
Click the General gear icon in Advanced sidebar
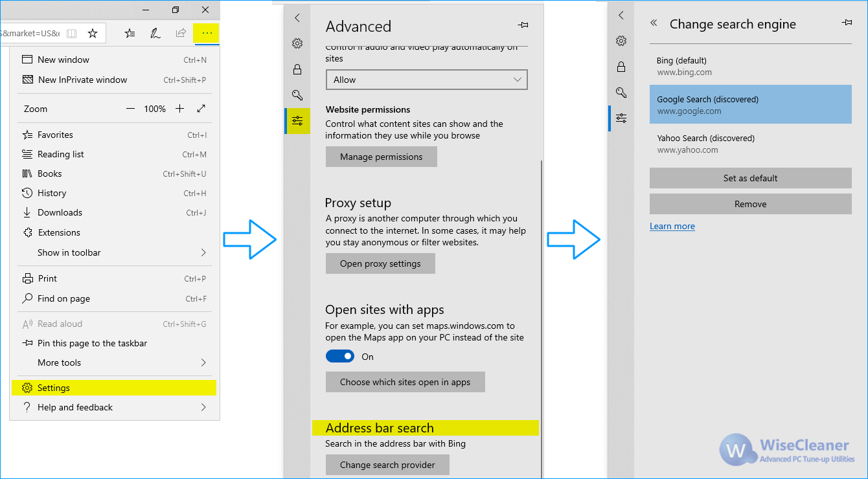tap(297, 43)
